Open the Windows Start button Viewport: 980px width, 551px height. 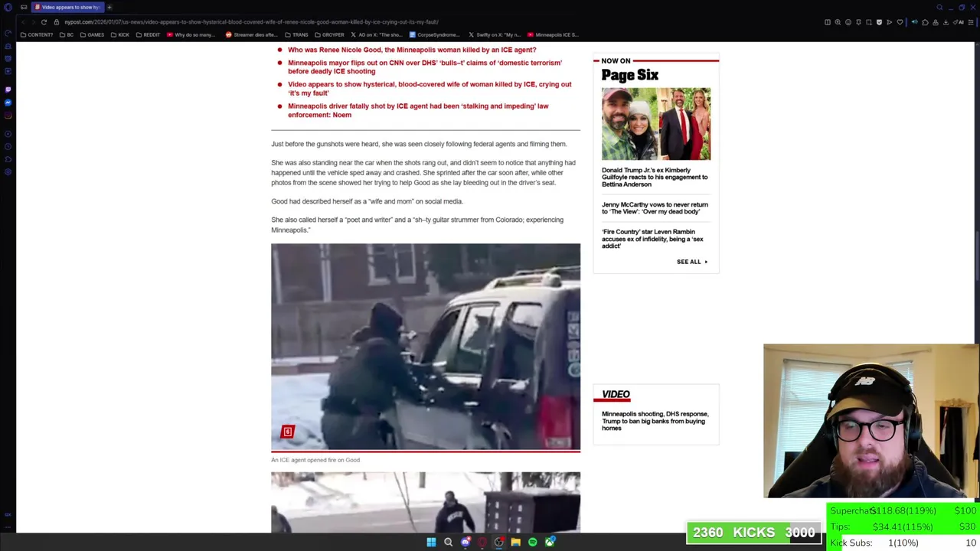click(x=431, y=543)
